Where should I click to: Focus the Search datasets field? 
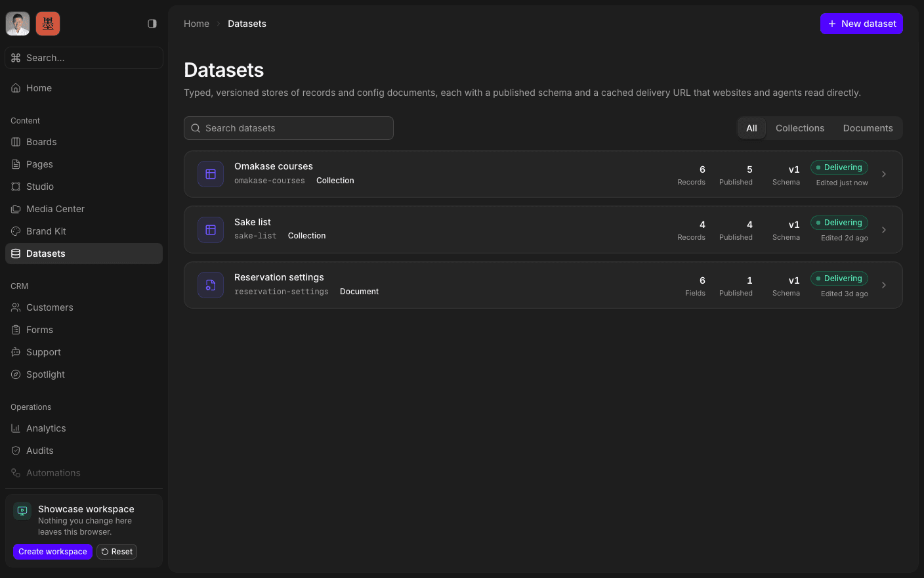coord(289,128)
